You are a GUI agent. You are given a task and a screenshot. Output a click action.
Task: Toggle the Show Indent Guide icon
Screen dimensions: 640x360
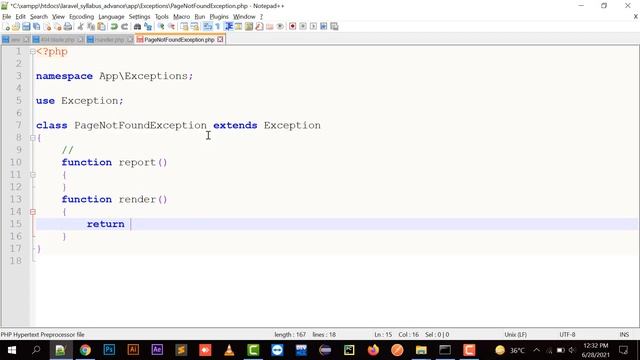[228, 27]
